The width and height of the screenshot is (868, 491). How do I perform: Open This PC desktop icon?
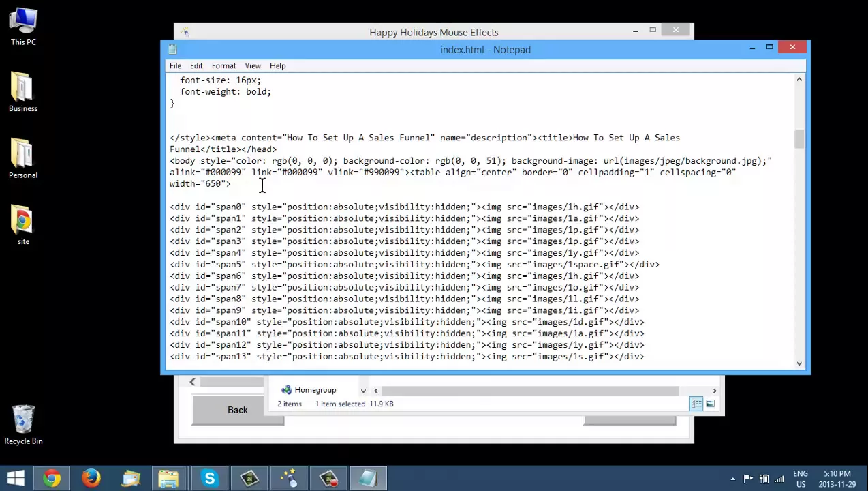(23, 27)
